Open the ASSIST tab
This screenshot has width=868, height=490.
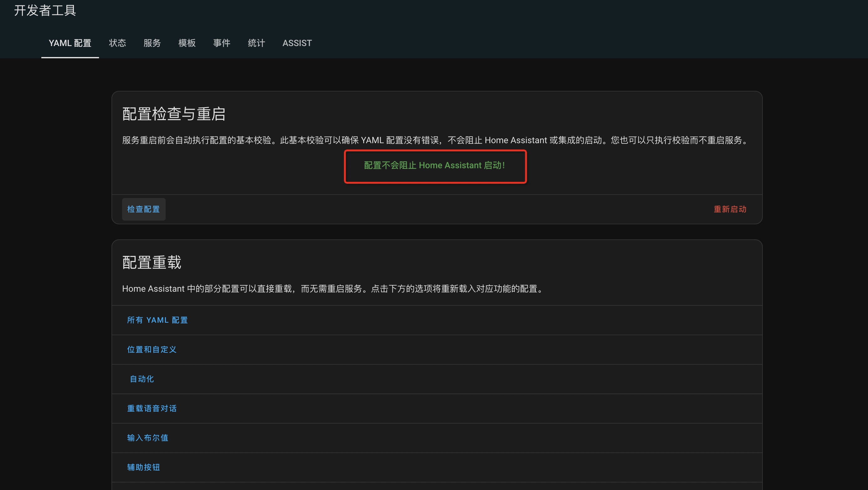click(297, 43)
